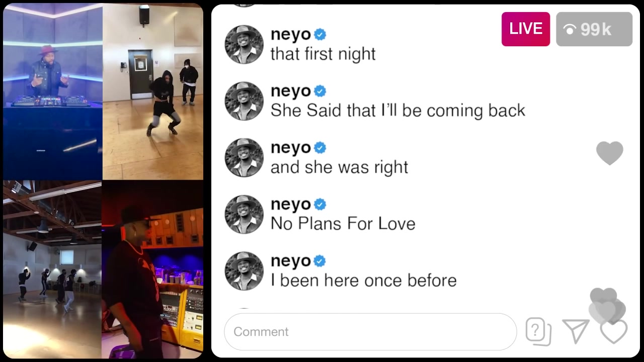Click the paper plane share icon
This screenshot has height=362, width=644.
pos(576,331)
